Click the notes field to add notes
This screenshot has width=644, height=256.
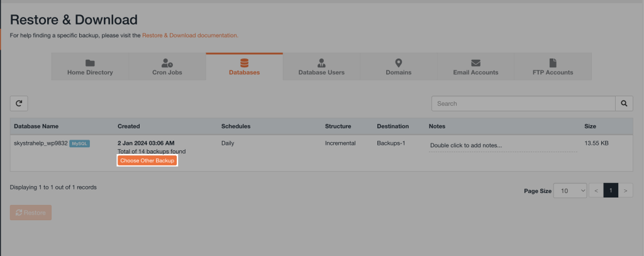coord(502,146)
